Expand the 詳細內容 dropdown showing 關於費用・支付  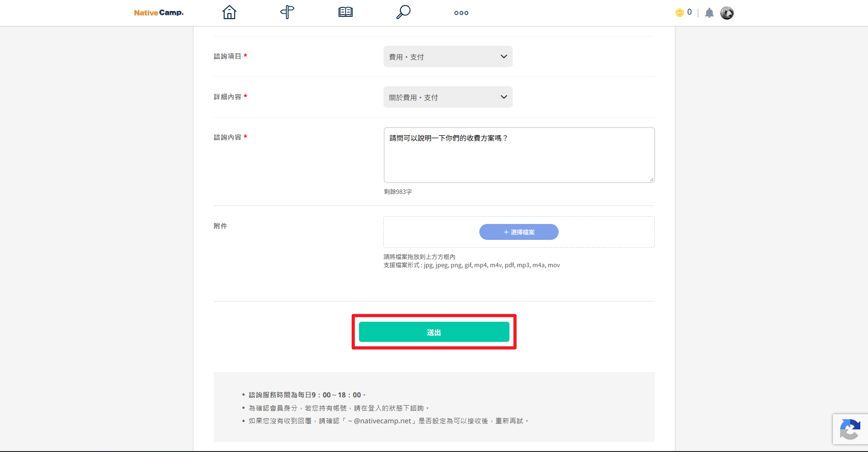pos(448,97)
